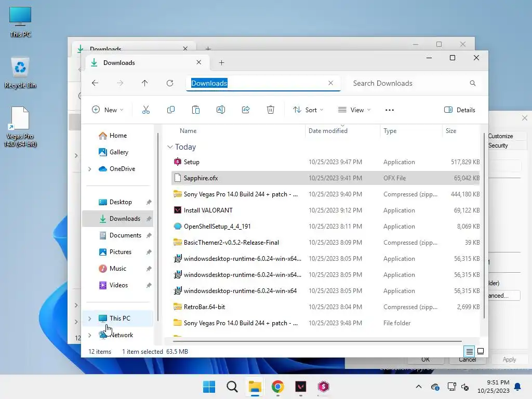
Task: Open Music quick access folder
Action: pyautogui.click(x=118, y=269)
